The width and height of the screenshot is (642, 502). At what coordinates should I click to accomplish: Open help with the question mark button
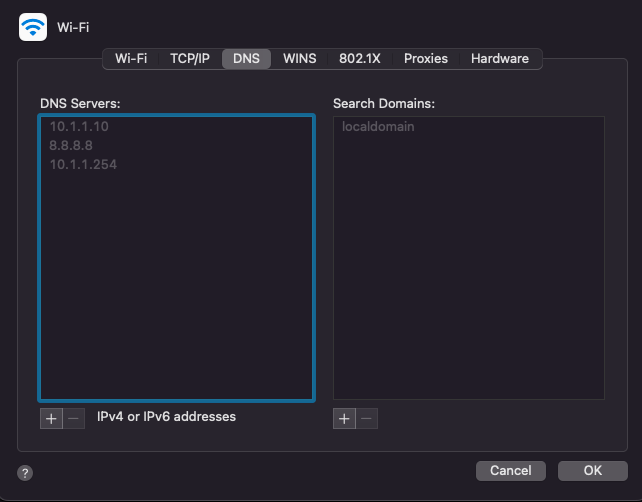[26, 473]
